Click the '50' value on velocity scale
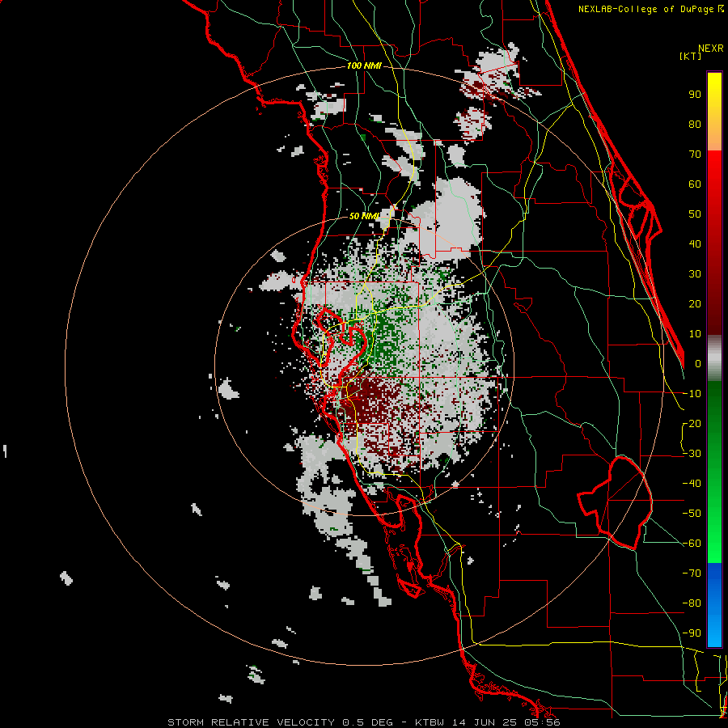 pyautogui.click(x=695, y=214)
